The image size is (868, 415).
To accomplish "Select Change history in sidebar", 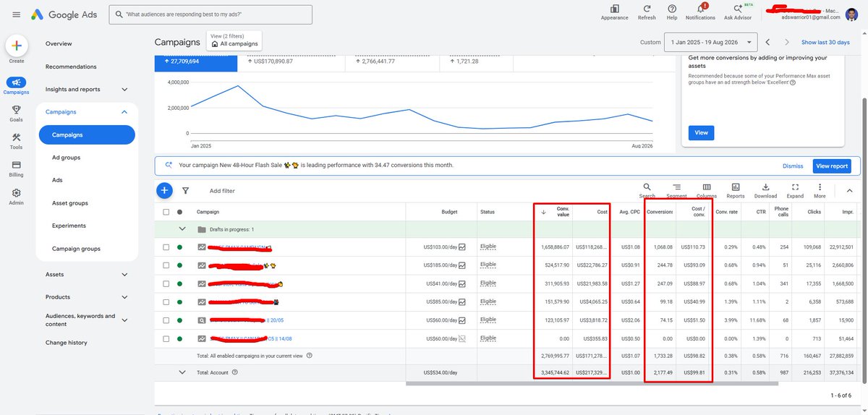I will coord(66,343).
